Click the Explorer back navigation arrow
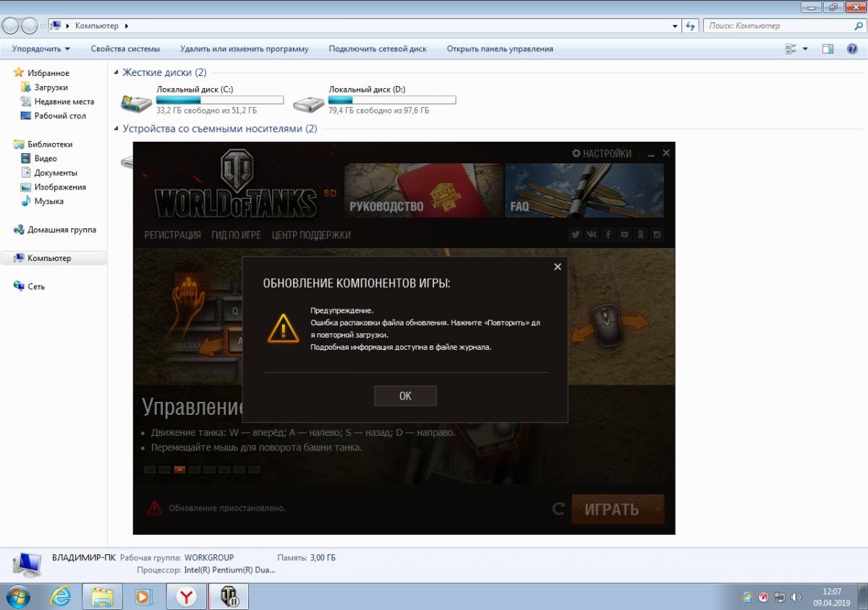Screen dimensions: 868x610 (11, 26)
